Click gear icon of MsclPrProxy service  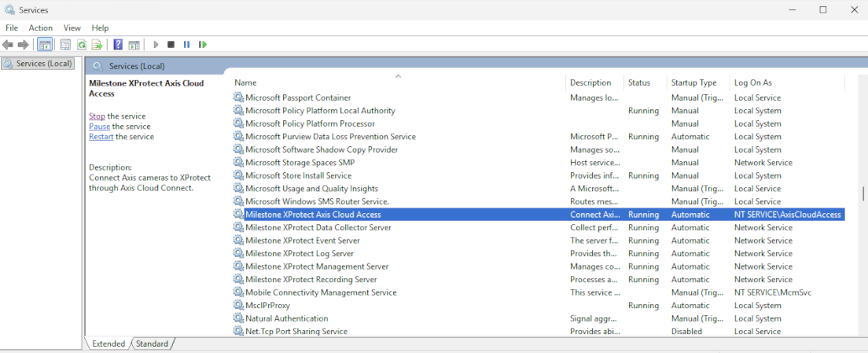pyautogui.click(x=238, y=305)
